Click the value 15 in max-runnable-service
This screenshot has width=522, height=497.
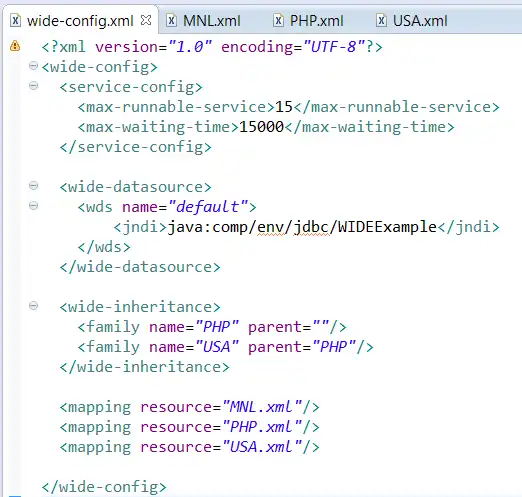click(284, 107)
